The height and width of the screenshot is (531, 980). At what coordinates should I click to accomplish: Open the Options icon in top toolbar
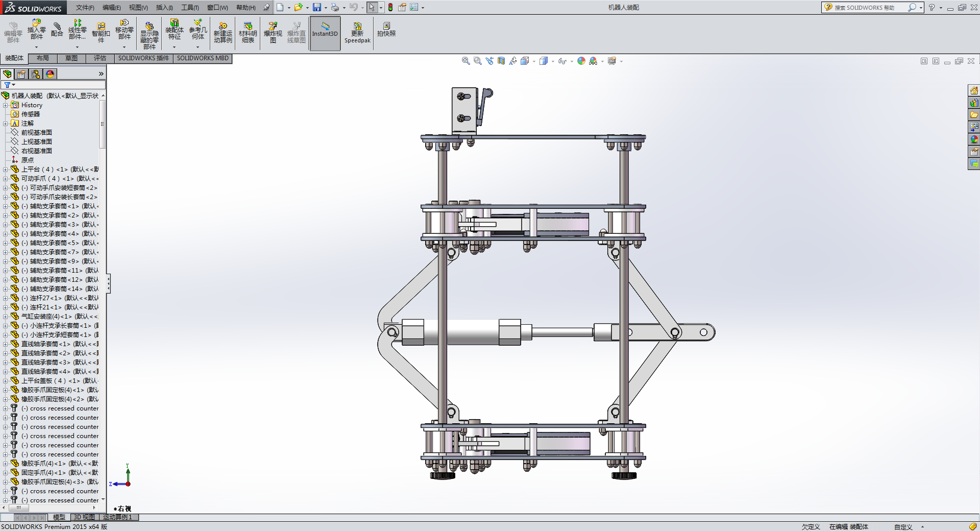point(414,7)
